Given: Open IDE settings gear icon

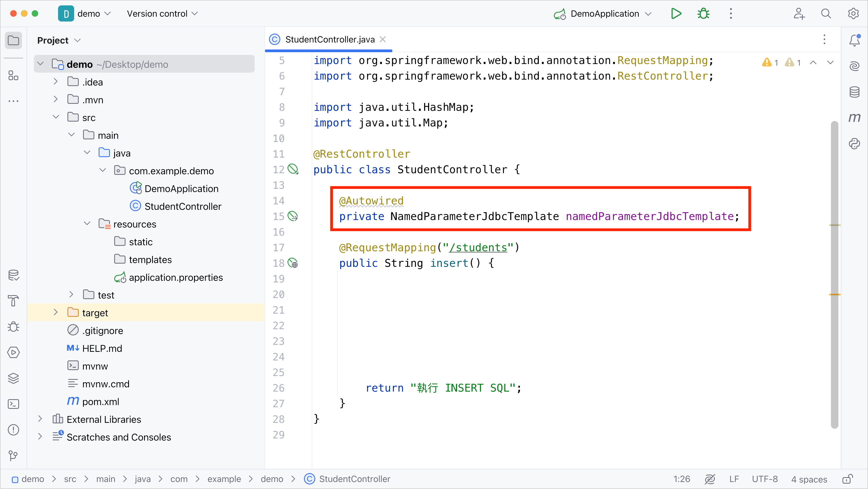Looking at the screenshot, I should click(x=853, y=13).
